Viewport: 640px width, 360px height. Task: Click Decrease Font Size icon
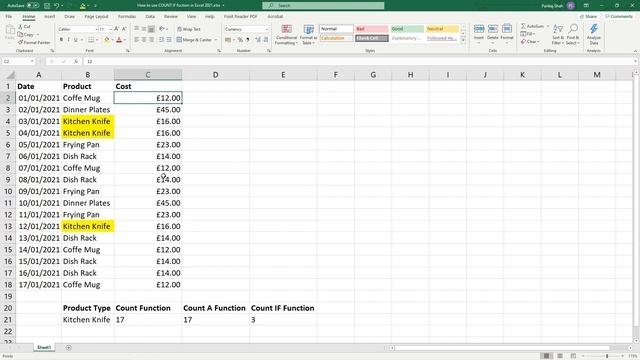pos(124,29)
